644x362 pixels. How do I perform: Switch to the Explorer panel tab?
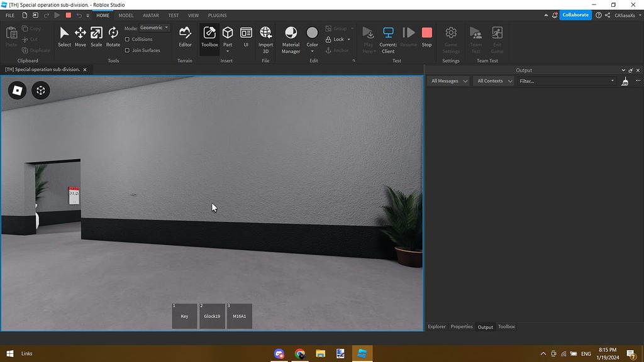436,326
